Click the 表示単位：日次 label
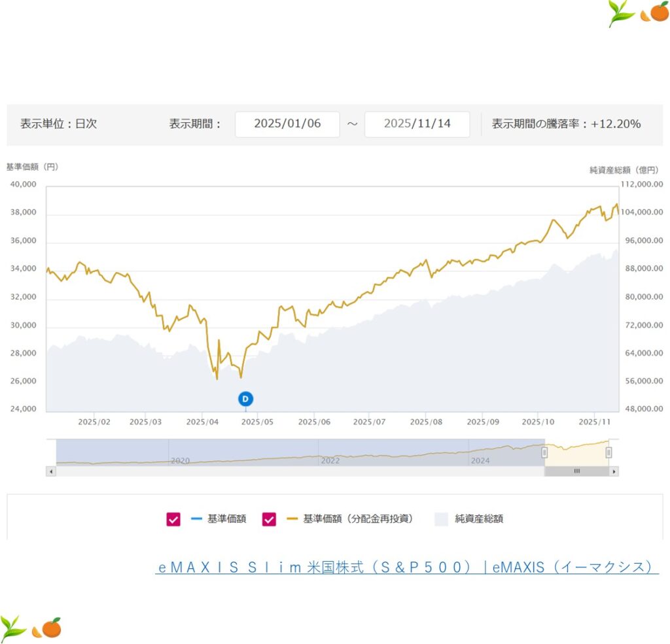 tap(58, 124)
